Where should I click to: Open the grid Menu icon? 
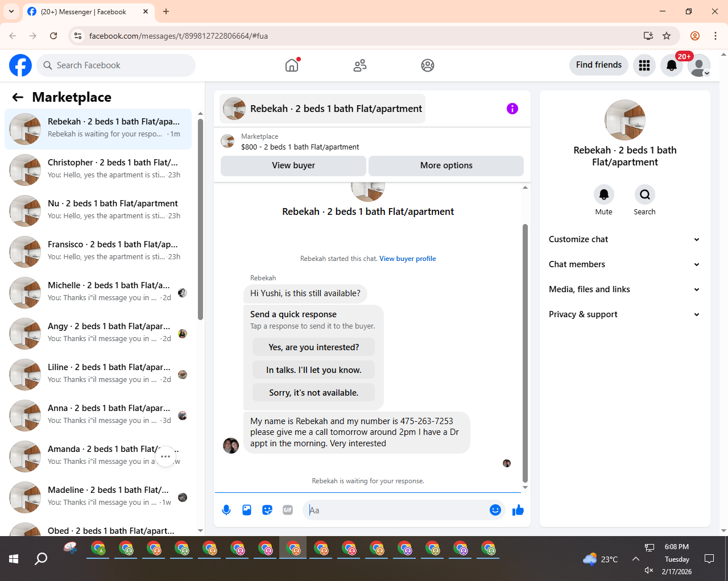point(644,65)
